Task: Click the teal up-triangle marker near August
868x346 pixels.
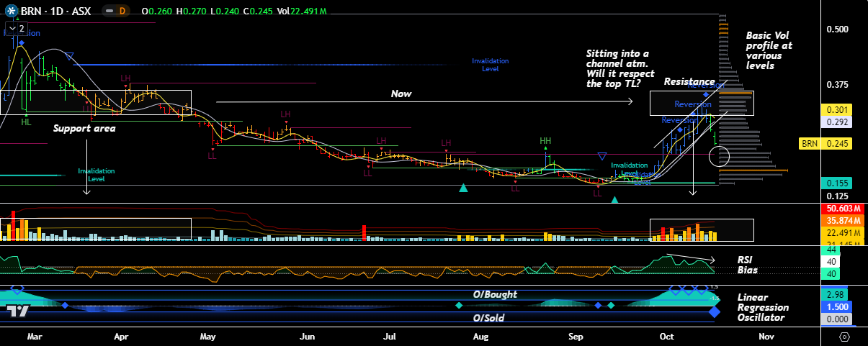Action: point(464,188)
